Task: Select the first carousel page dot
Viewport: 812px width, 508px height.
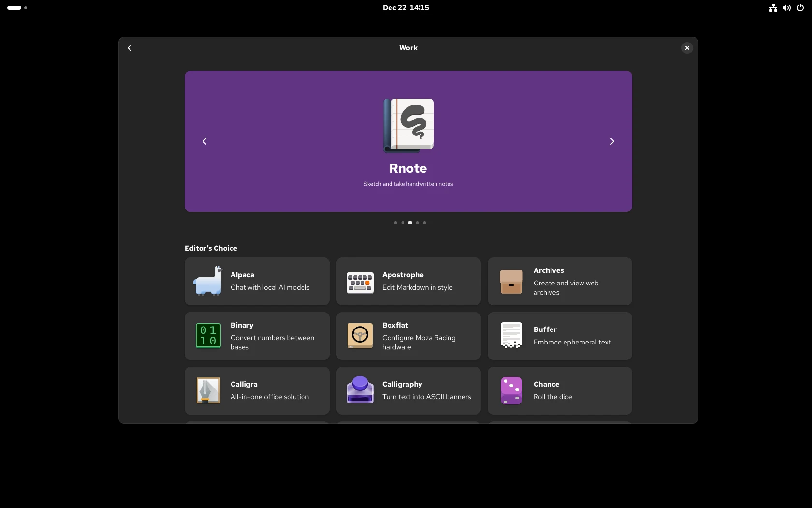Action: (395, 223)
